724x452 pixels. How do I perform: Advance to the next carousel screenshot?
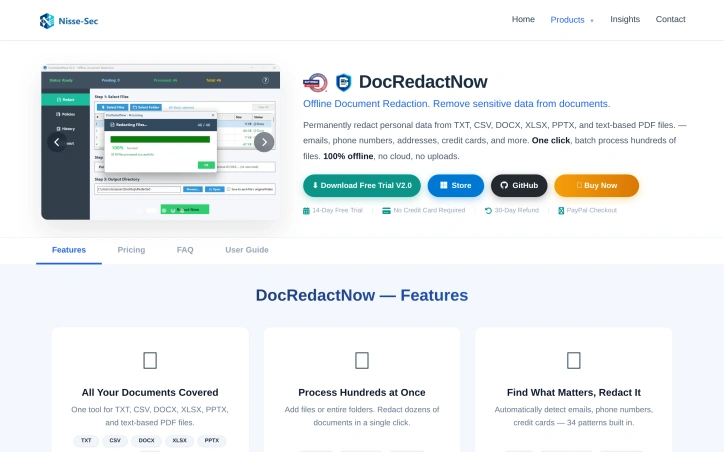tap(264, 142)
